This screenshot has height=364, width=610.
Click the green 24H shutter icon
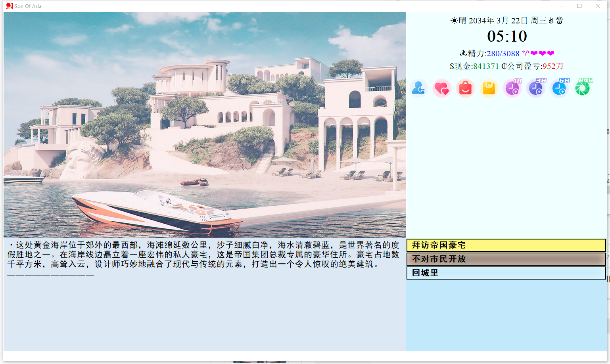(x=583, y=88)
